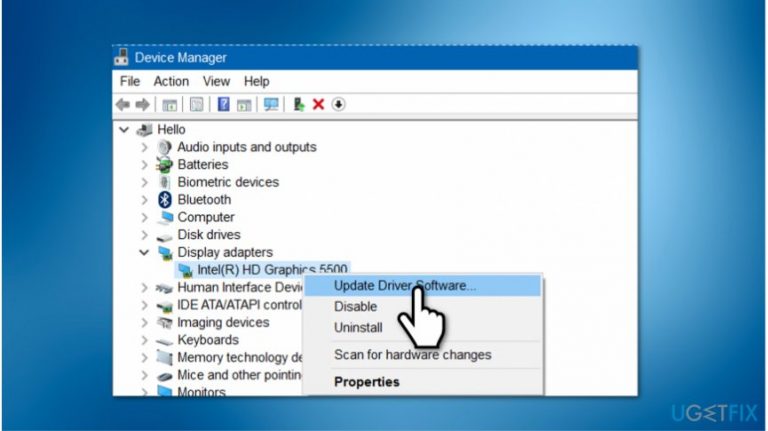
Task: Open the File menu
Action: [130, 81]
